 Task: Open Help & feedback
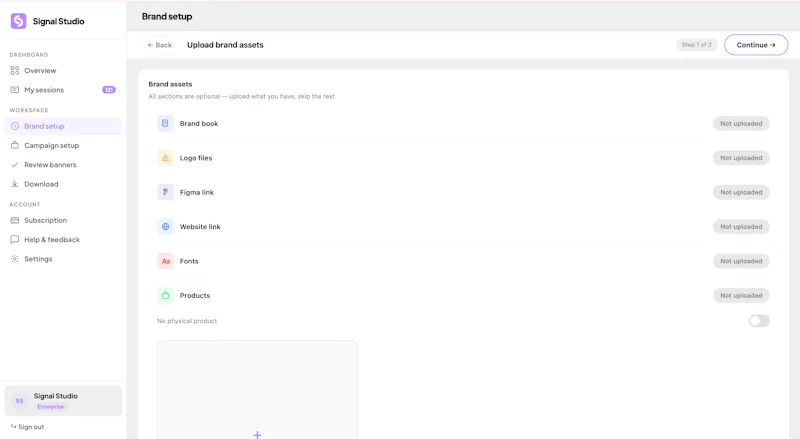click(x=63, y=239)
